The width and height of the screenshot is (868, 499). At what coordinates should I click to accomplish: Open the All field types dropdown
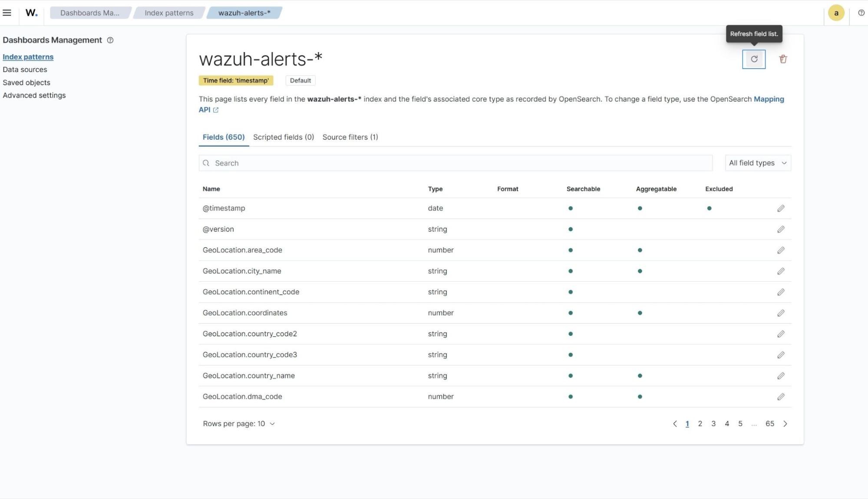pyautogui.click(x=758, y=163)
